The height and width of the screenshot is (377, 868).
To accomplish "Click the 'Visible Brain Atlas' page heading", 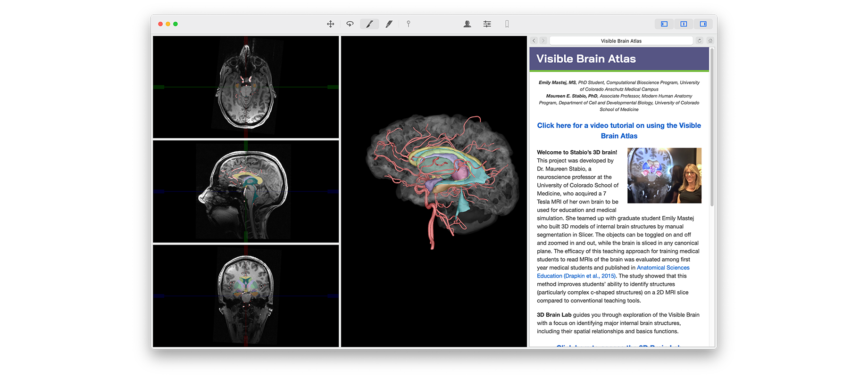I will 586,59.
